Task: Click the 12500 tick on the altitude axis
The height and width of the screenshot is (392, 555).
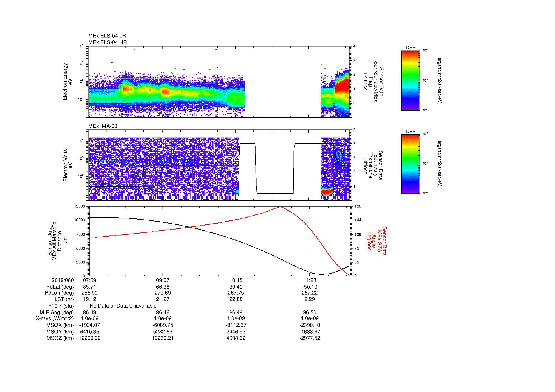Action: [80, 206]
